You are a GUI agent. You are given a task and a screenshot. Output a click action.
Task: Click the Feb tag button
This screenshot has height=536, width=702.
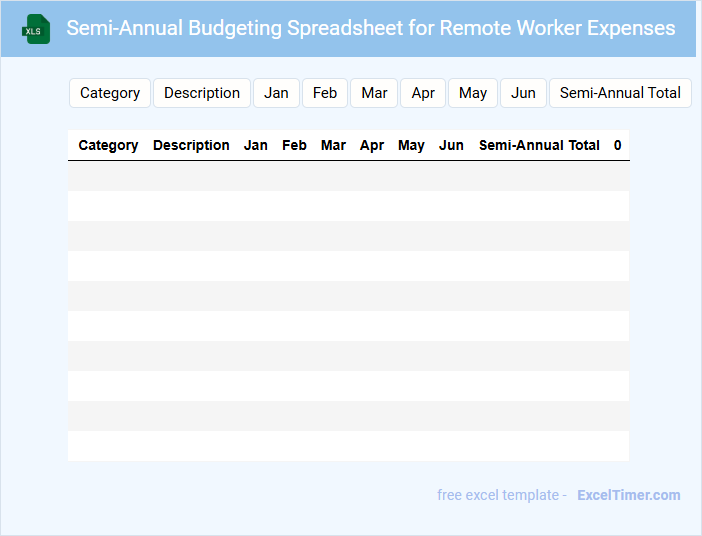(x=325, y=93)
